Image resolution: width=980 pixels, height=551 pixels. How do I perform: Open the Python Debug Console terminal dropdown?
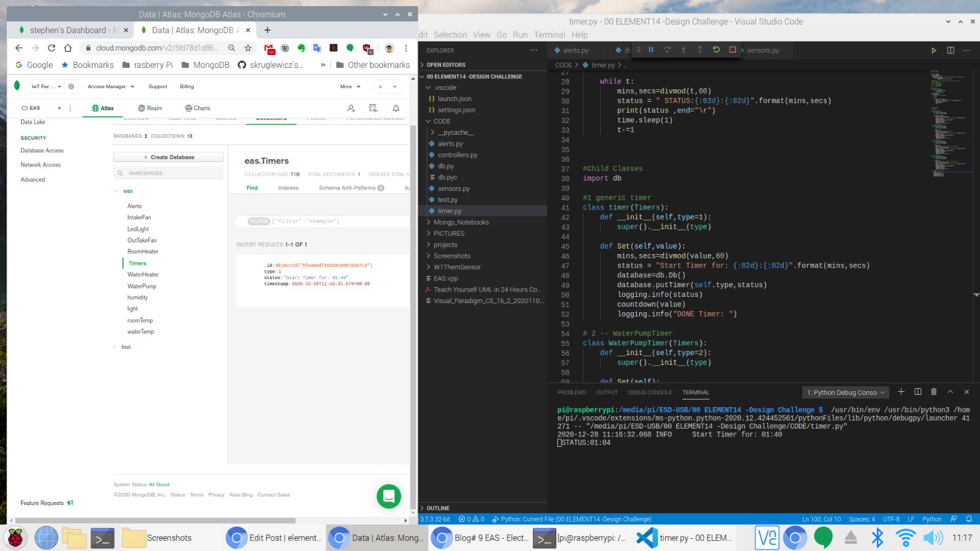845,392
